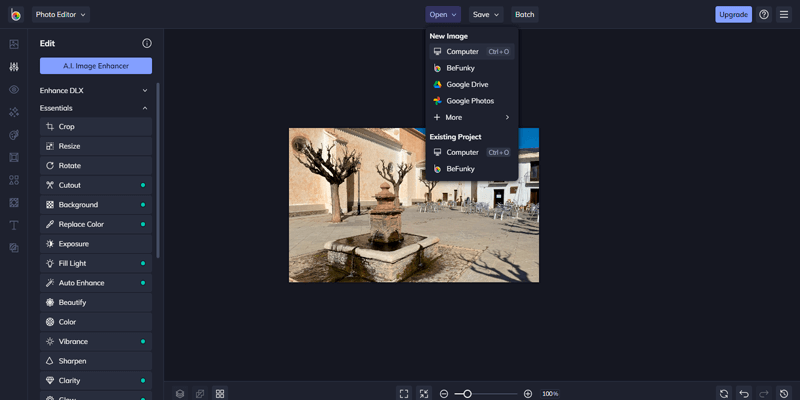Viewport: 800px width, 400px height.
Task: Click the undo arrow icon
Action: [x=744, y=394]
